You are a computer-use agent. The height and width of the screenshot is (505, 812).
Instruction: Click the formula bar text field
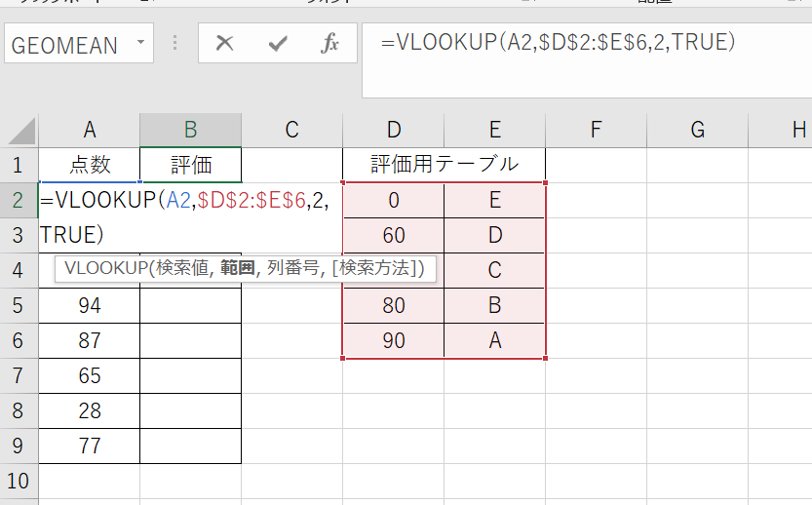[x=585, y=58]
